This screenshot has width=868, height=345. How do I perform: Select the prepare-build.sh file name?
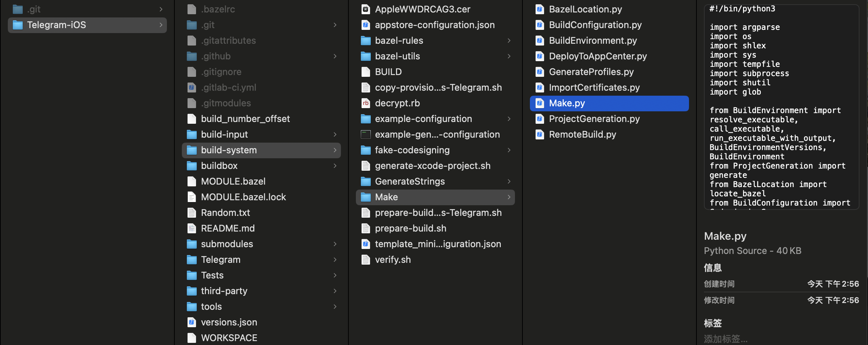coord(411,228)
